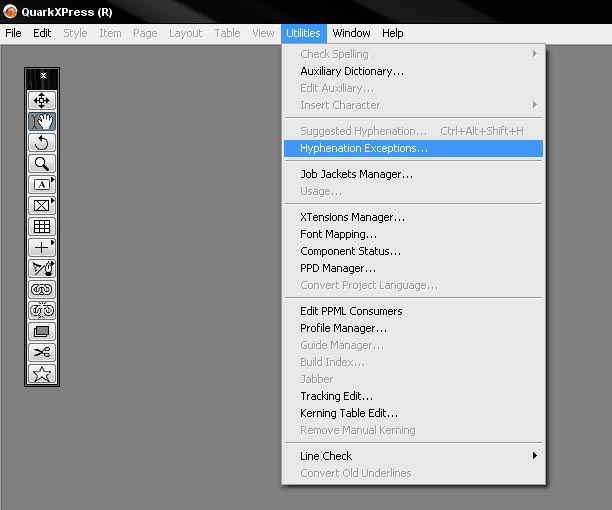
Task: Open the Style menu
Action: coord(75,33)
